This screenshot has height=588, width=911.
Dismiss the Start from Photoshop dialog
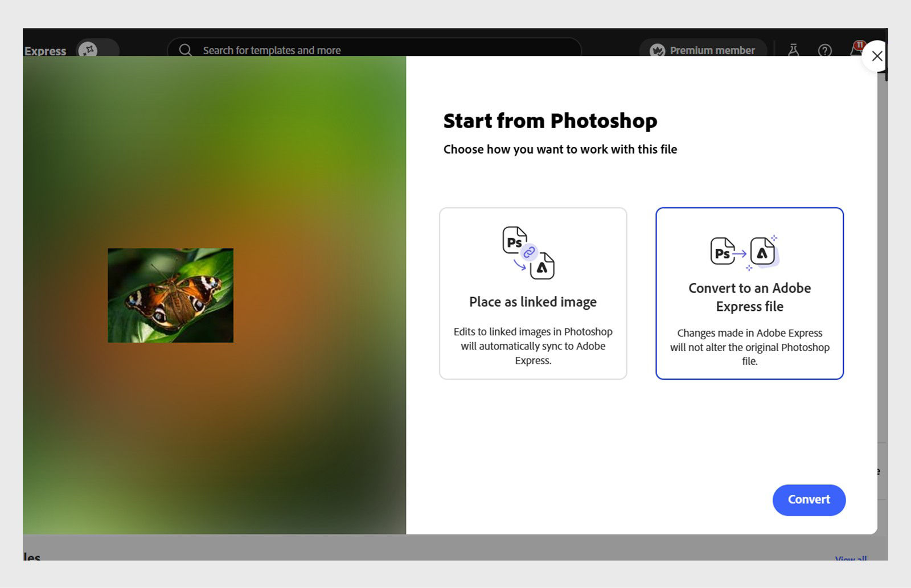tap(877, 56)
